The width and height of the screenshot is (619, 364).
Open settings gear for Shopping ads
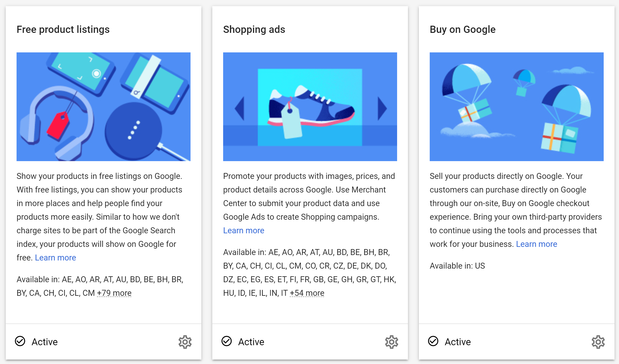(x=392, y=342)
